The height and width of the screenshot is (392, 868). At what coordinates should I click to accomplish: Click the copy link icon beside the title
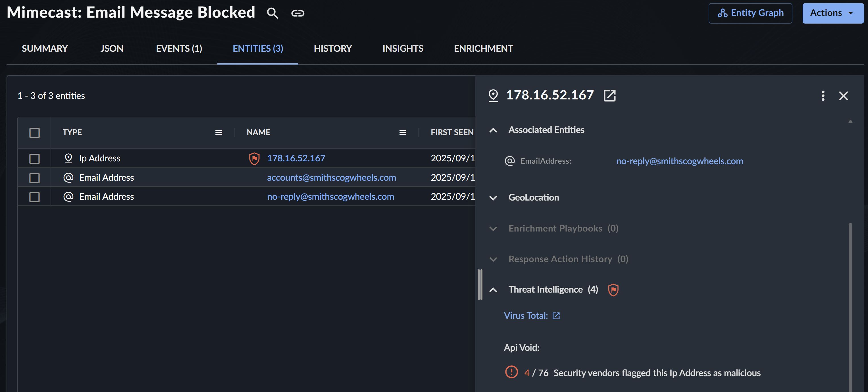(x=297, y=13)
